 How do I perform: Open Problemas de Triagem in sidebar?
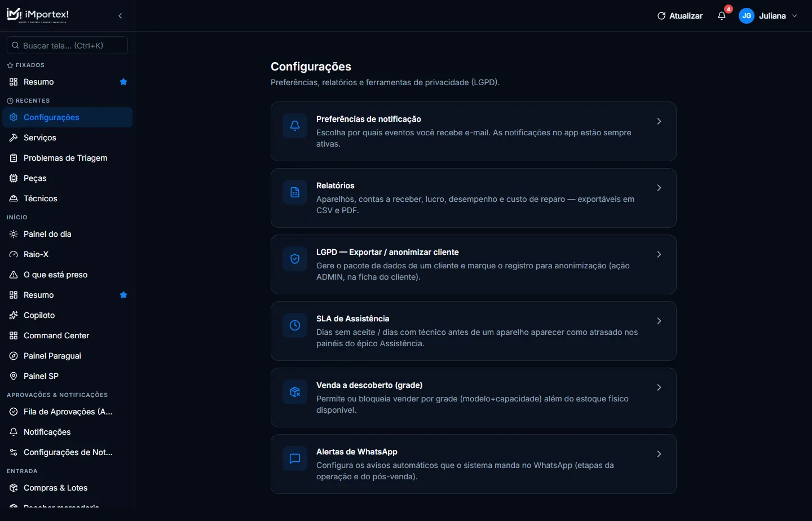click(67, 158)
